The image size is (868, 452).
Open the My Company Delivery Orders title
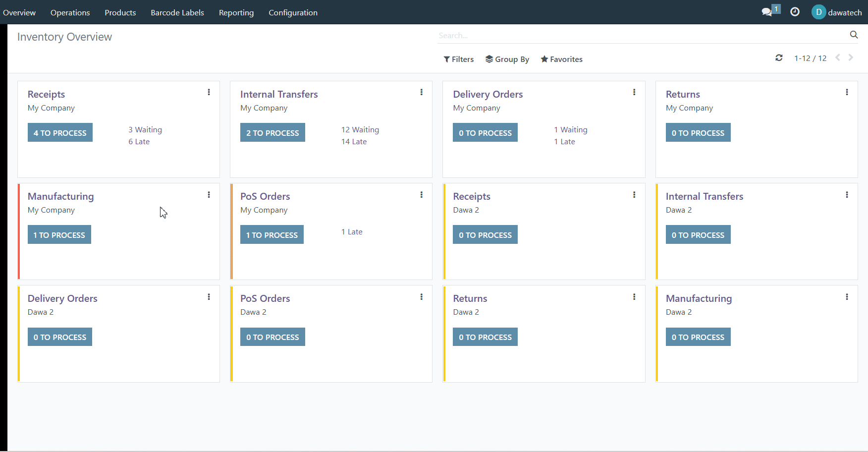click(488, 94)
